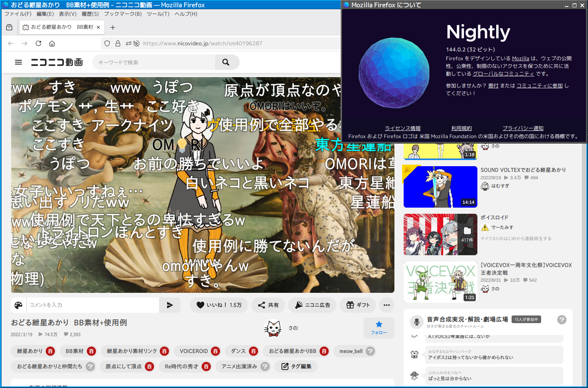This screenshot has height=388, width=588.
Task: Open the three-dots more options menu
Action: [386, 305]
